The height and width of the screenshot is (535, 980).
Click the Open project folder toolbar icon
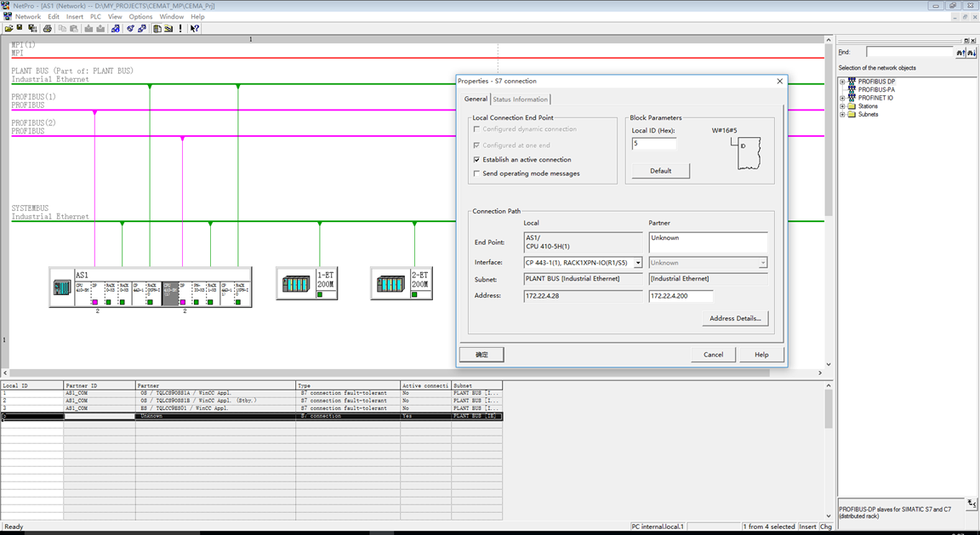tap(9, 28)
